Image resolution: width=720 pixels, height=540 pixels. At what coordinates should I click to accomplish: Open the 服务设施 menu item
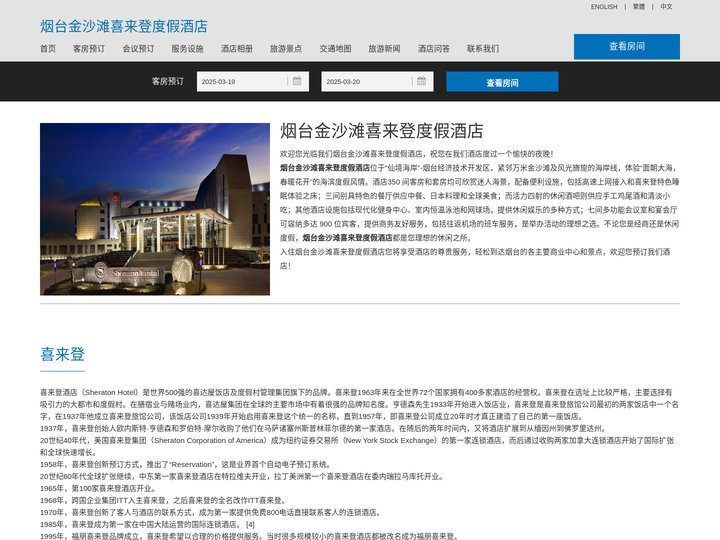(x=187, y=49)
